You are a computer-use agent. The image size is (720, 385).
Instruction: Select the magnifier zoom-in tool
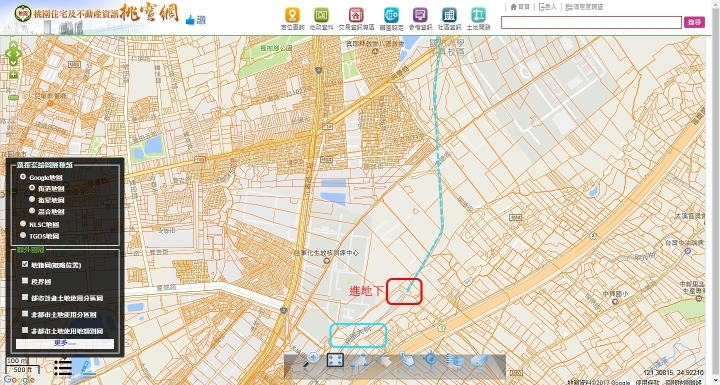click(x=310, y=360)
